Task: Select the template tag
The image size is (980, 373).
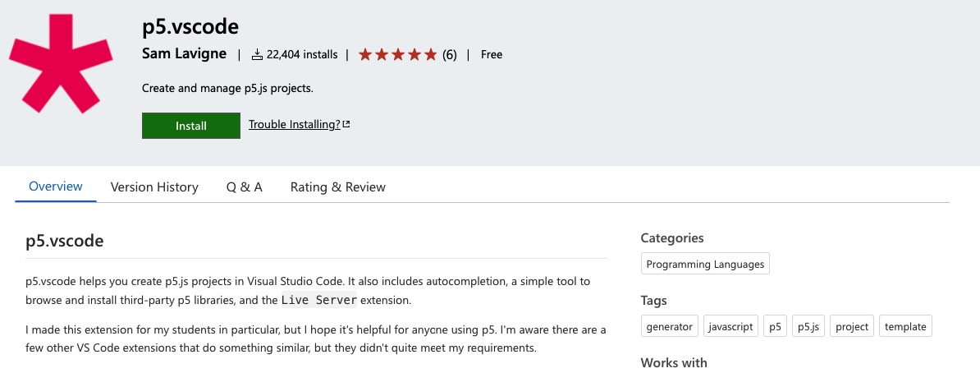Action: click(905, 326)
